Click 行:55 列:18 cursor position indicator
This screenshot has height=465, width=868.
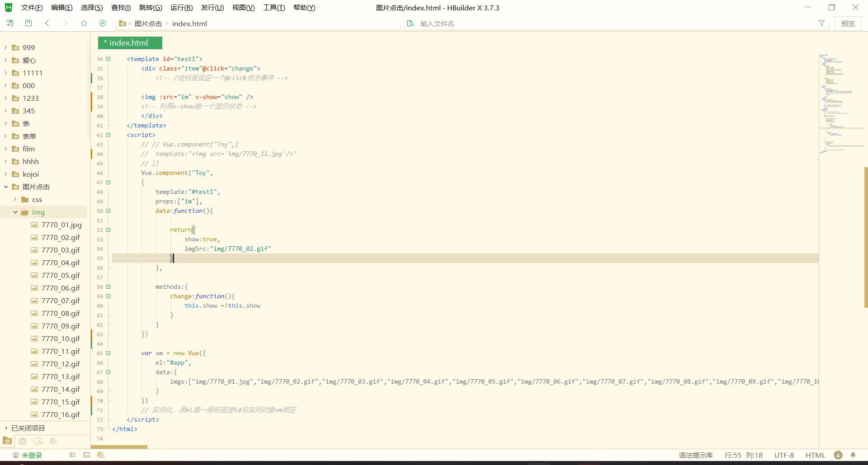(x=743, y=455)
